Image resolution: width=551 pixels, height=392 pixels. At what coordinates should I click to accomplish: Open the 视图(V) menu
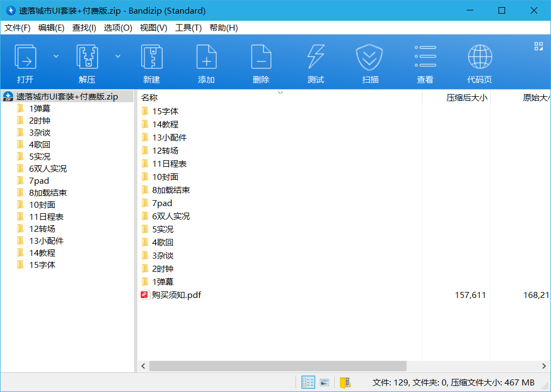pos(154,28)
